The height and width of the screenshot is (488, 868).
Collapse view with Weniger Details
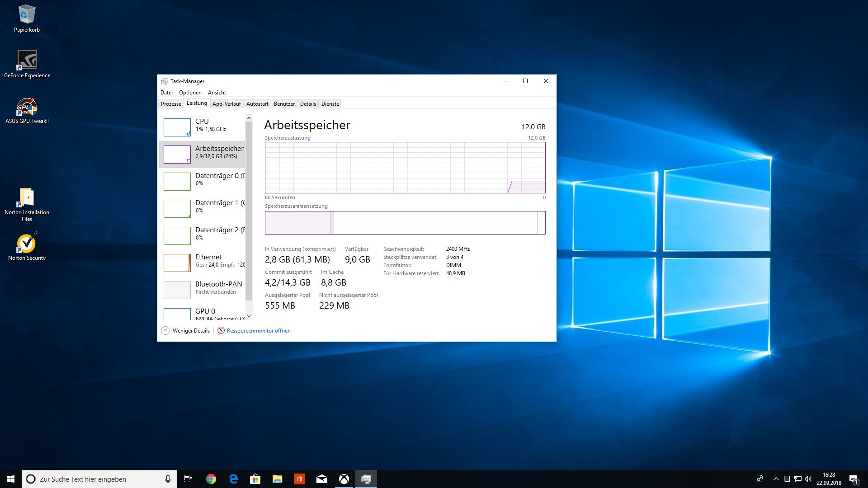pyautogui.click(x=186, y=331)
